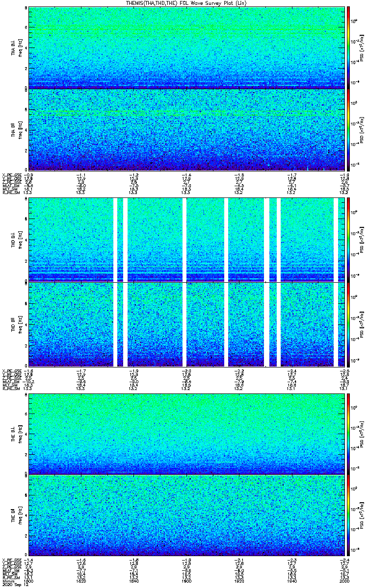Click the PSD color bar beside THE B-parallel
Screen dimensions: 368x588
(348, 515)
